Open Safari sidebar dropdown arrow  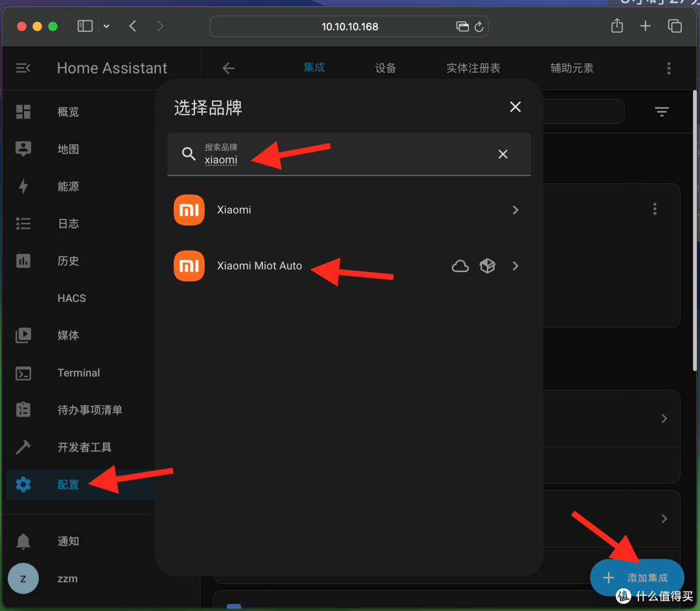tap(106, 27)
